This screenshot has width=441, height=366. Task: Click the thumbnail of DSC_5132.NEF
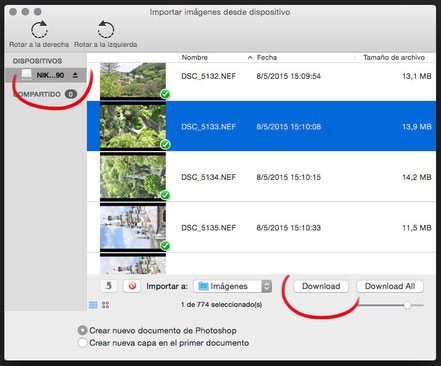click(x=133, y=80)
